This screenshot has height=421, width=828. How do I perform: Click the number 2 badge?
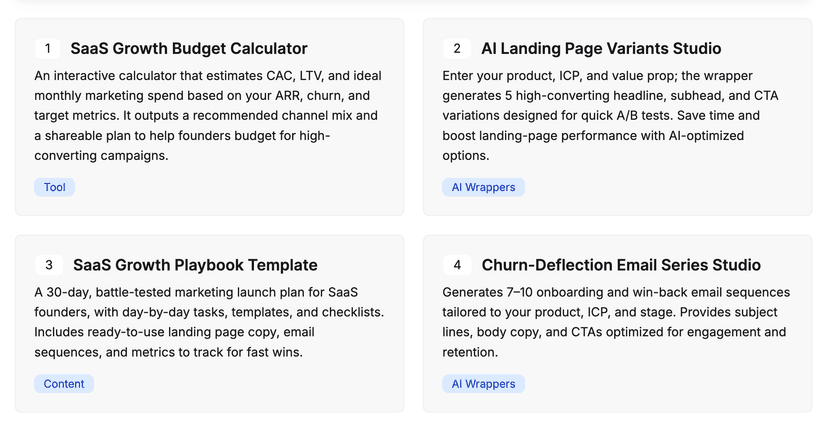[x=457, y=48]
